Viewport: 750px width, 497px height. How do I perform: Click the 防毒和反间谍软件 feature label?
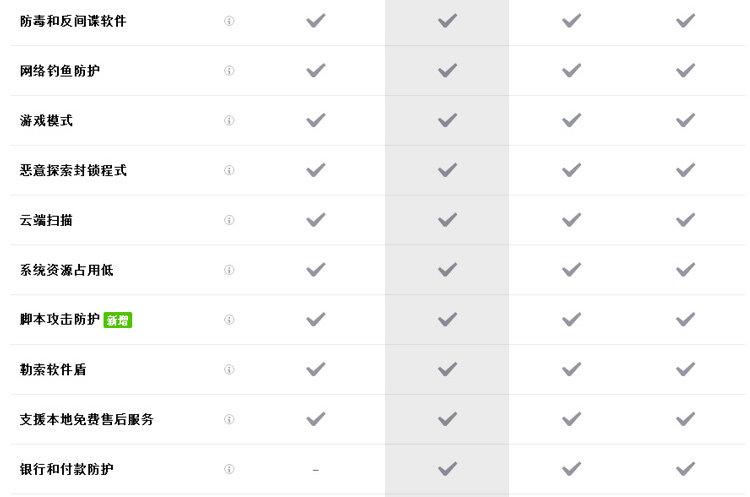[73, 21]
